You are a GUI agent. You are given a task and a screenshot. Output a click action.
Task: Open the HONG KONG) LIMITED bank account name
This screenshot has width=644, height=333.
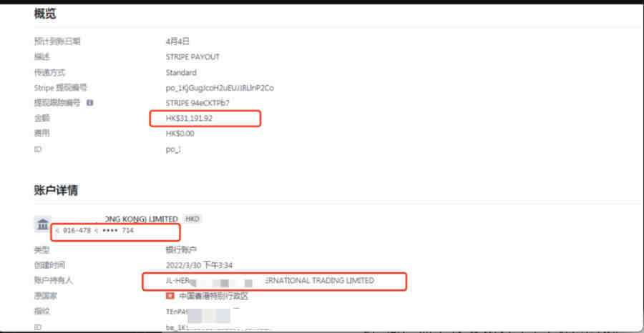[140, 219]
